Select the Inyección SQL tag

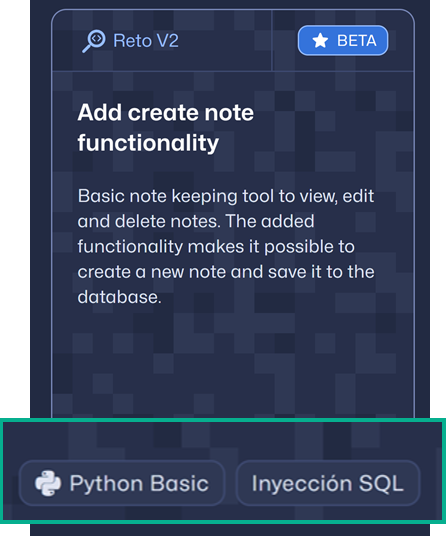coord(328,483)
